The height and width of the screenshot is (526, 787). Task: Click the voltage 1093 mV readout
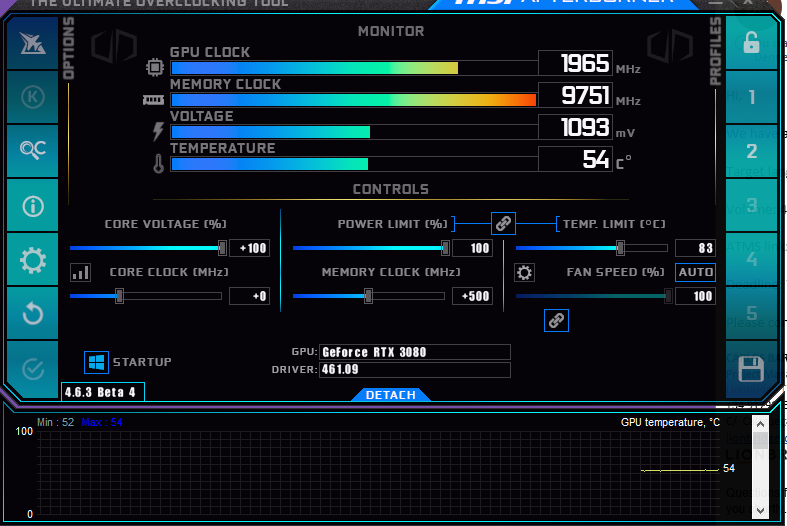coord(575,127)
